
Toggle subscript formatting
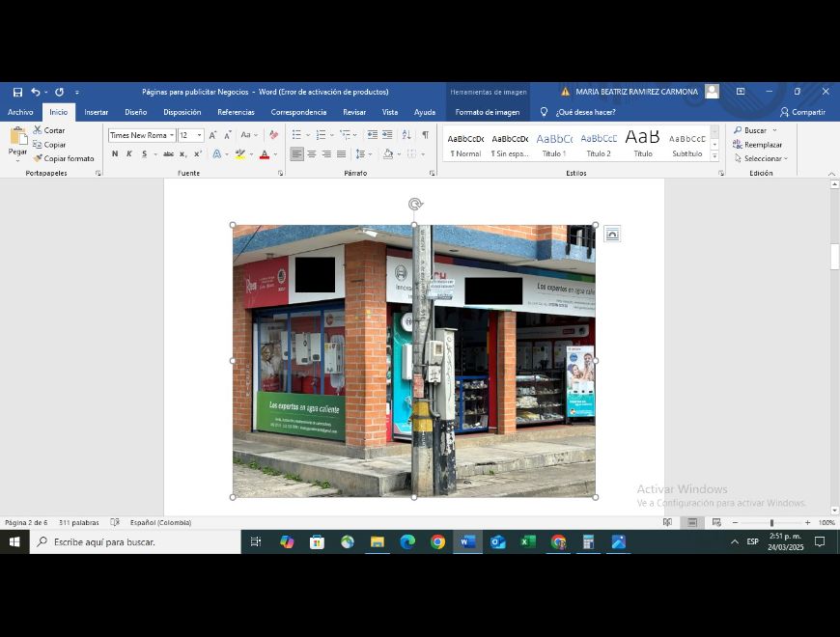183,154
